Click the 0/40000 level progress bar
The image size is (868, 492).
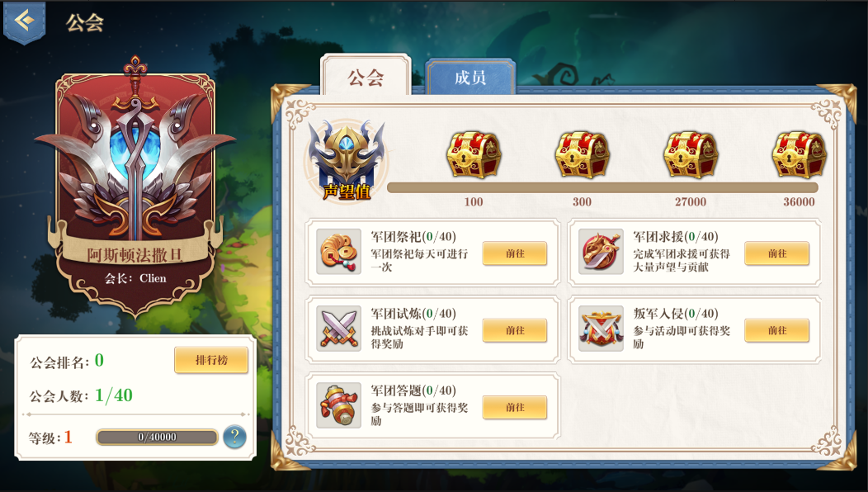[x=158, y=438]
